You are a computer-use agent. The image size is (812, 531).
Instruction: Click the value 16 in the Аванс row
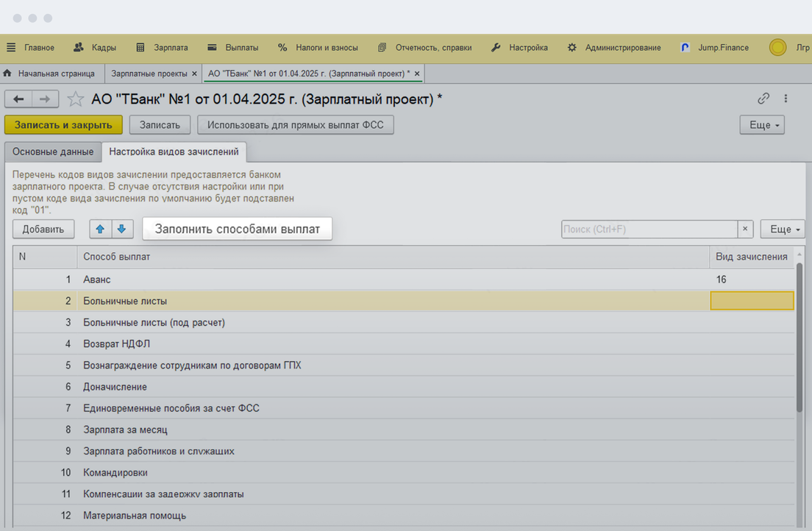point(722,279)
